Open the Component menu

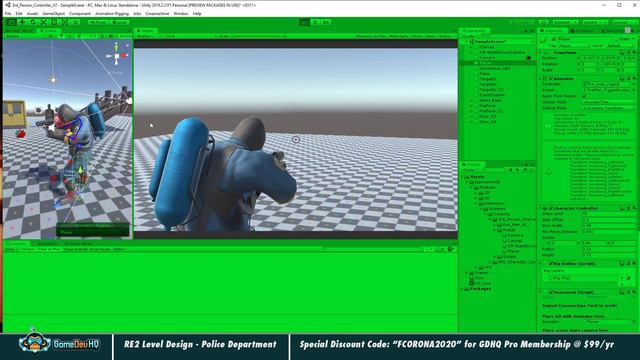click(x=80, y=13)
